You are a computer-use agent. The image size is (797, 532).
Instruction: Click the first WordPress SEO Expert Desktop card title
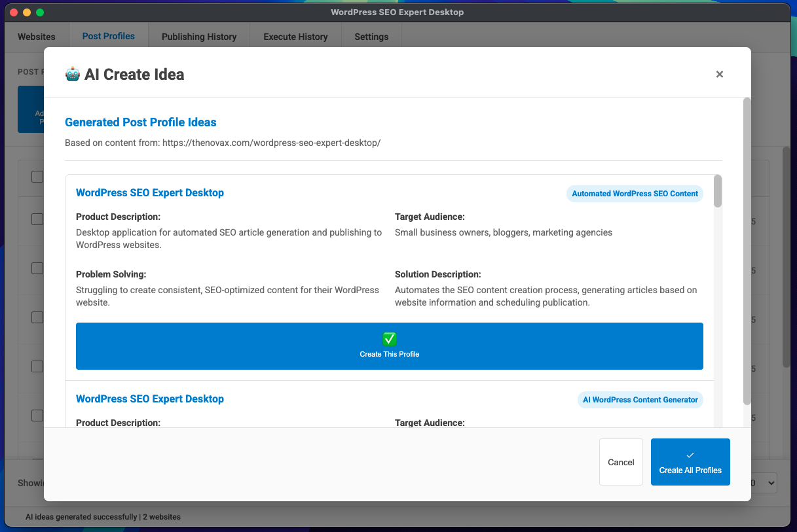(150, 193)
